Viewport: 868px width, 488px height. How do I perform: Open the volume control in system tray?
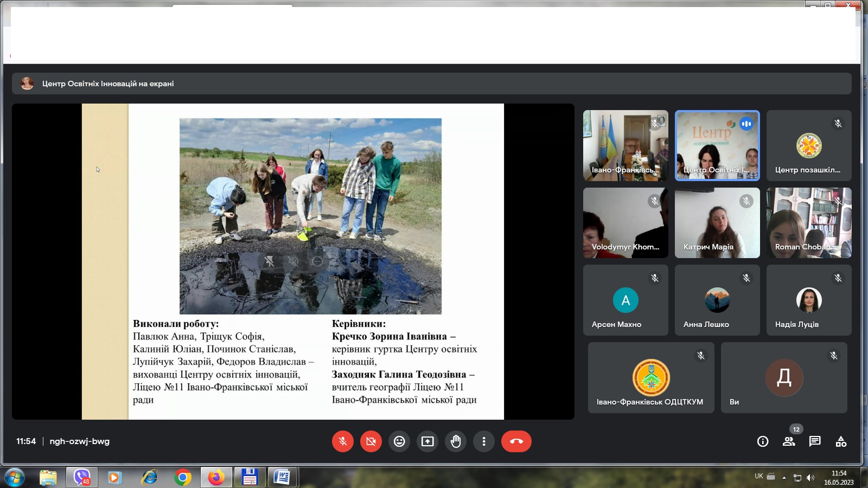[810, 478]
